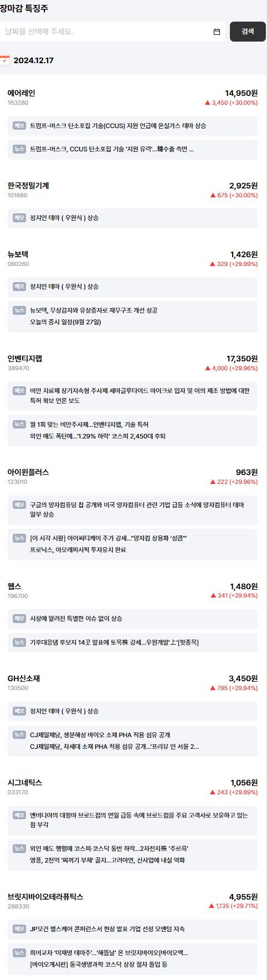Click the 뉴스 badge under 에어레인

(x=19, y=149)
